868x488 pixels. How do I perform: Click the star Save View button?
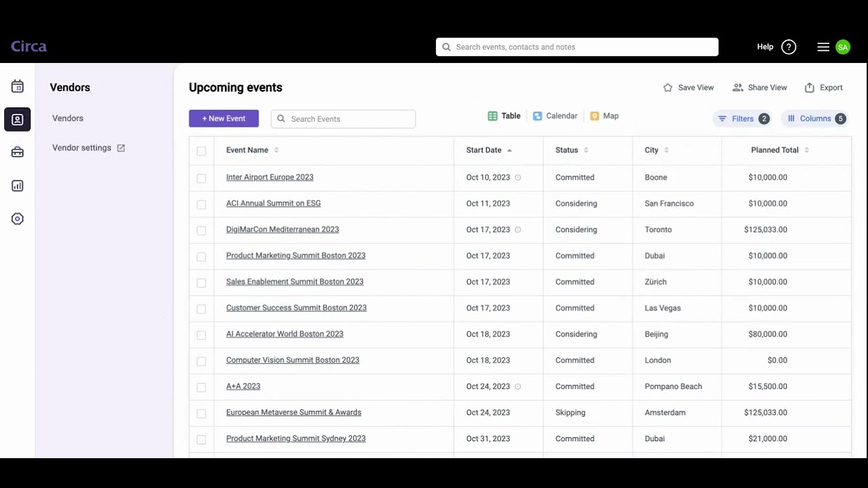[x=688, y=87]
